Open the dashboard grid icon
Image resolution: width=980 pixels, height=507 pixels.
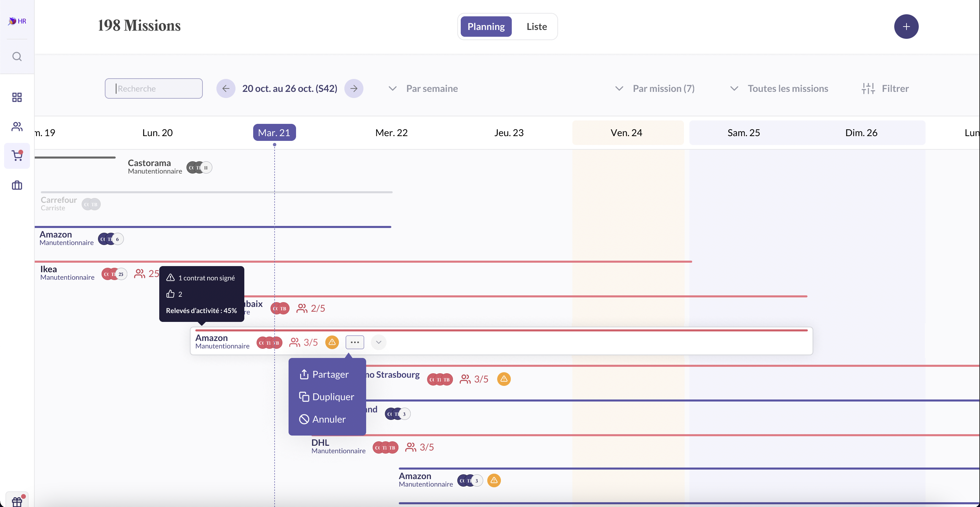pyautogui.click(x=17, y=97)
